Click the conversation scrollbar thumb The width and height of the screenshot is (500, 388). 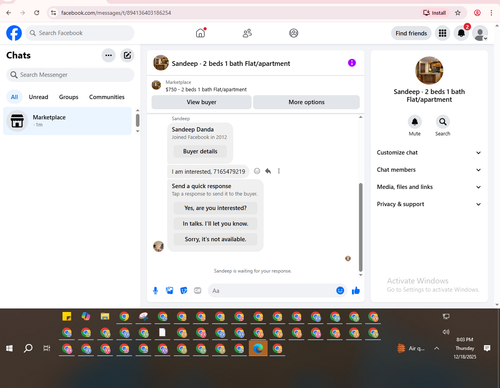pyautogui.click(x=360, y=227)
